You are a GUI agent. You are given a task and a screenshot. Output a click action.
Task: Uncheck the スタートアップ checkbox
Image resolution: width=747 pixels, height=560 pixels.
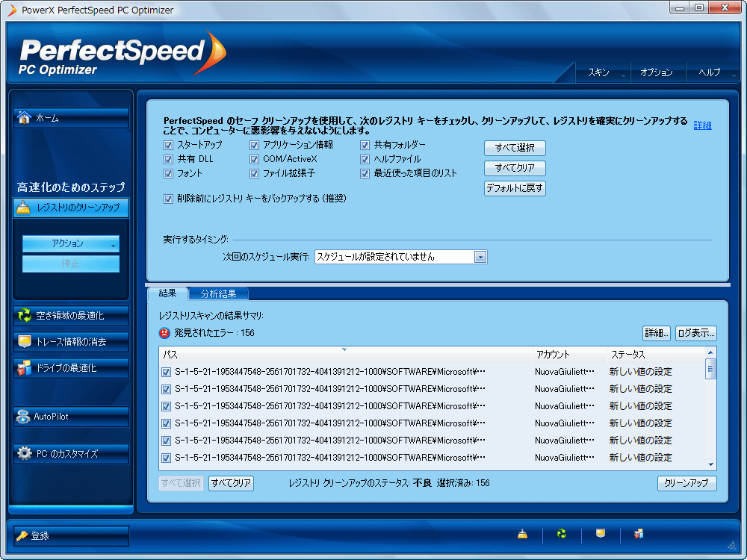click(168, 145)
